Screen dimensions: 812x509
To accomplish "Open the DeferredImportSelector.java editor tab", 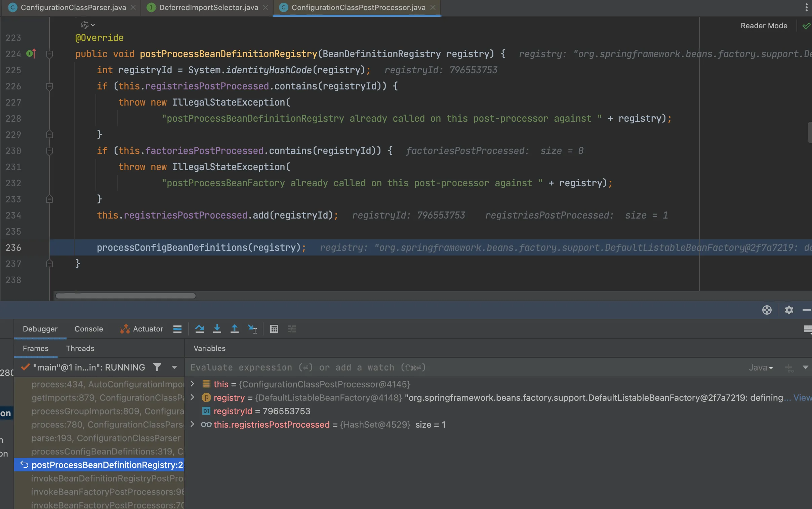I will (208, 7).
